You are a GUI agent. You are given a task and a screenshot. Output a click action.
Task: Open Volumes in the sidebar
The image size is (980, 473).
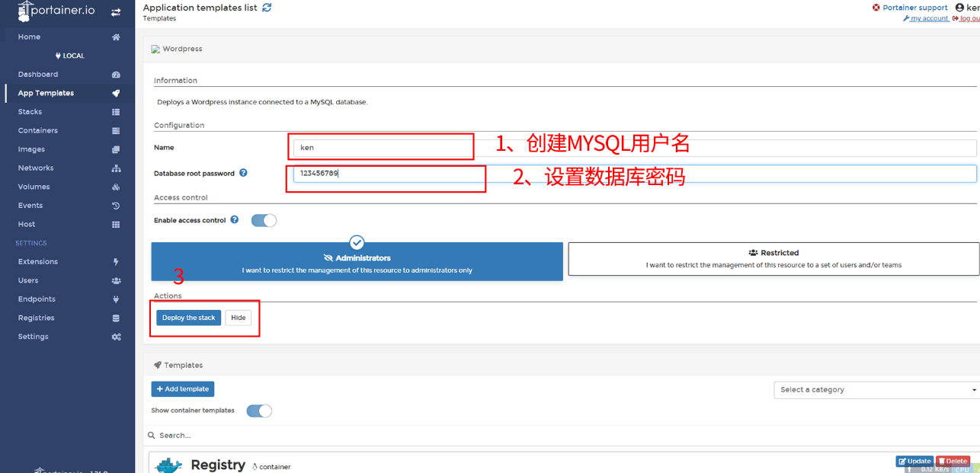34,187
